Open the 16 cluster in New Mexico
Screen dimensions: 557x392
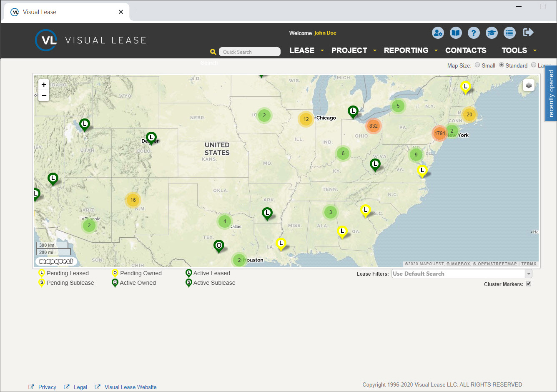coord(133,200)
